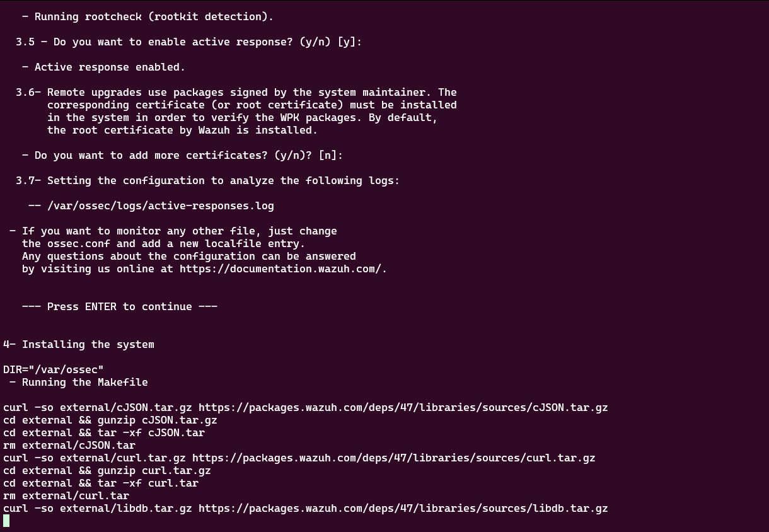This screenshot has width=769, height=532.
Task: Click the "gunzip cJSON.tar.gz" command line
Action: pyautogui.click(x=110, y=420)
